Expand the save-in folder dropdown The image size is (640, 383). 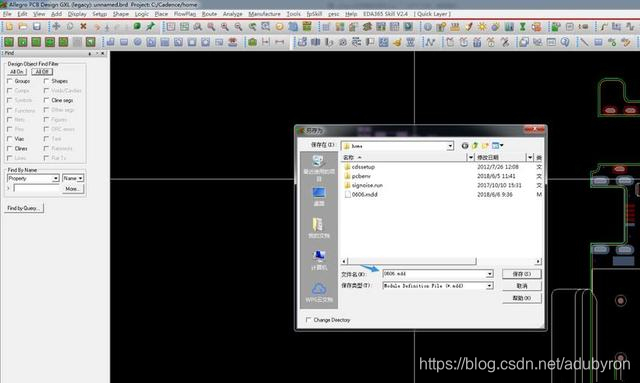tap(450, 146)
